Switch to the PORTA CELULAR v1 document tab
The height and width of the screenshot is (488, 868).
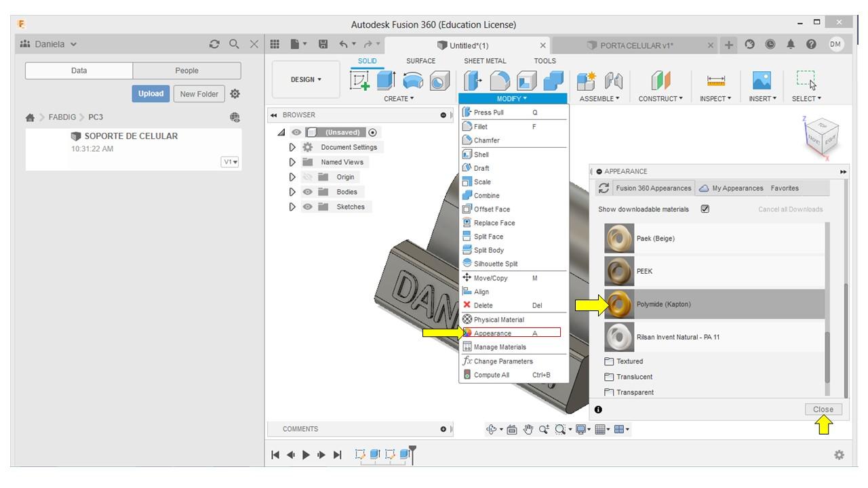[637, 45]
